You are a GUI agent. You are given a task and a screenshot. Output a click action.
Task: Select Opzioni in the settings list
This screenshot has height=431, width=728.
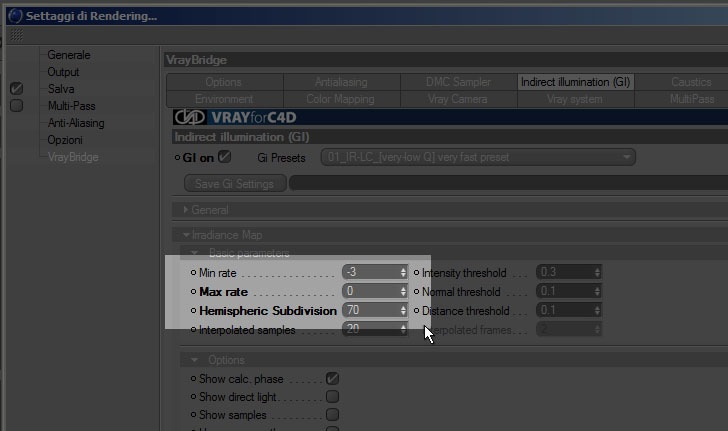pos(65,140)
